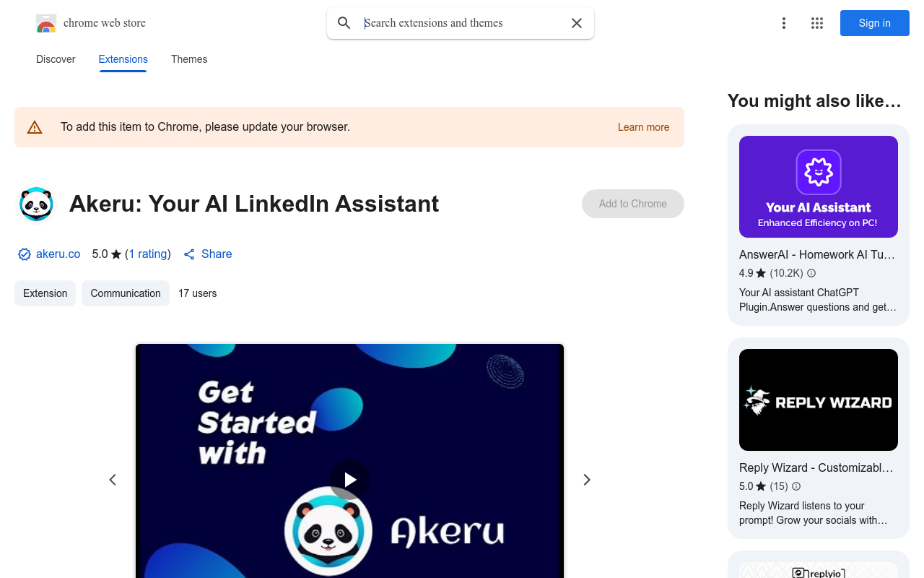Click info icon beside Reply Wizard rating
Screen dimensions: 924x578
coord(796,486)
